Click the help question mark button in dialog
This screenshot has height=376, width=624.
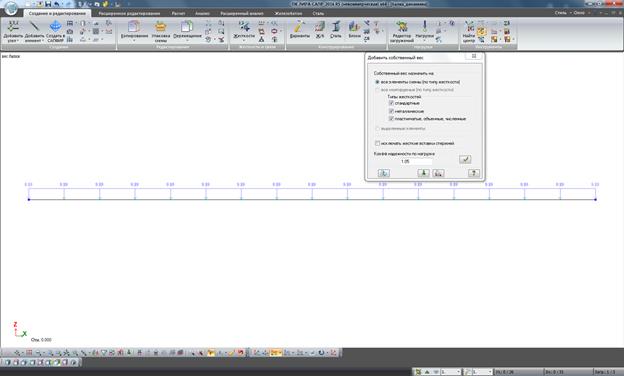pos(474,173)
